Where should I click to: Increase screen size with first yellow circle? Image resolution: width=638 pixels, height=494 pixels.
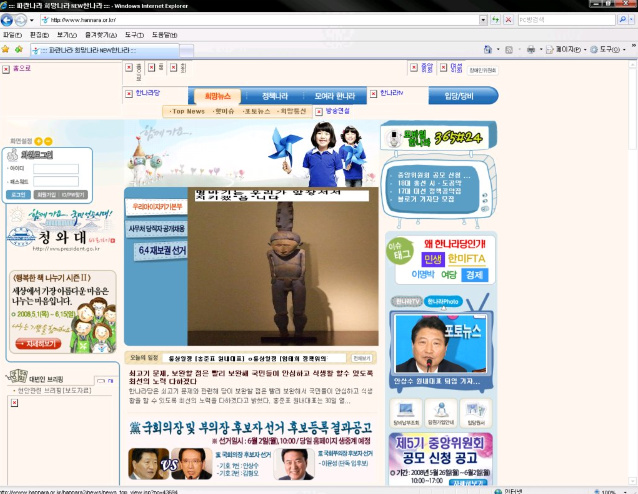coord(39,141)
